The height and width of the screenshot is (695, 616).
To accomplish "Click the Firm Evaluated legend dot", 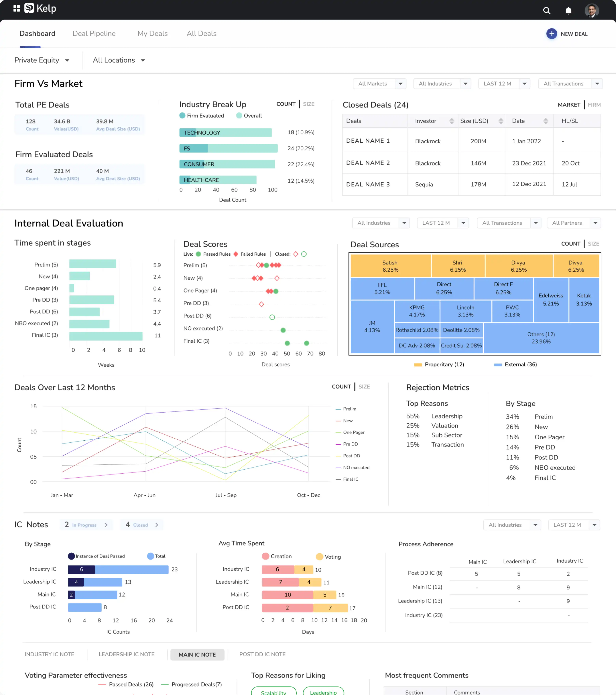I will point(182,116).
